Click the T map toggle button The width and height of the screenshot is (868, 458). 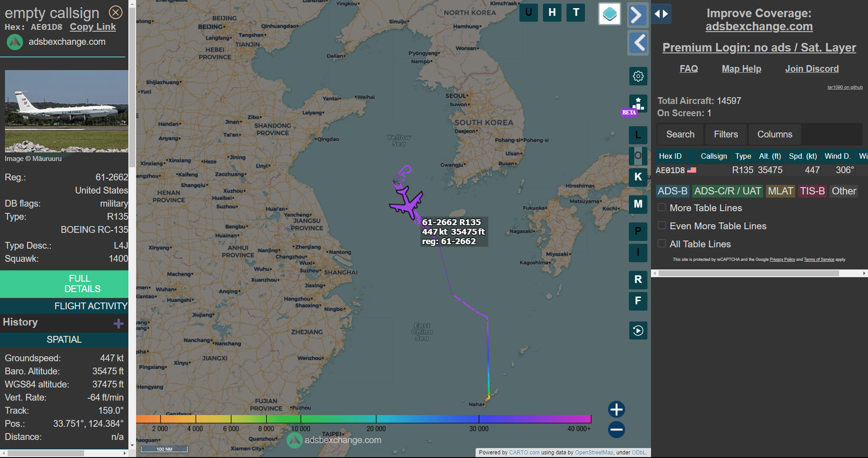(x=576, y=13)
